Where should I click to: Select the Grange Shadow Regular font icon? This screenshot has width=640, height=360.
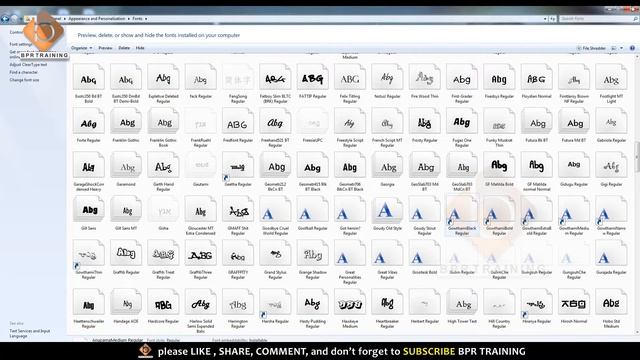[312, 254]
